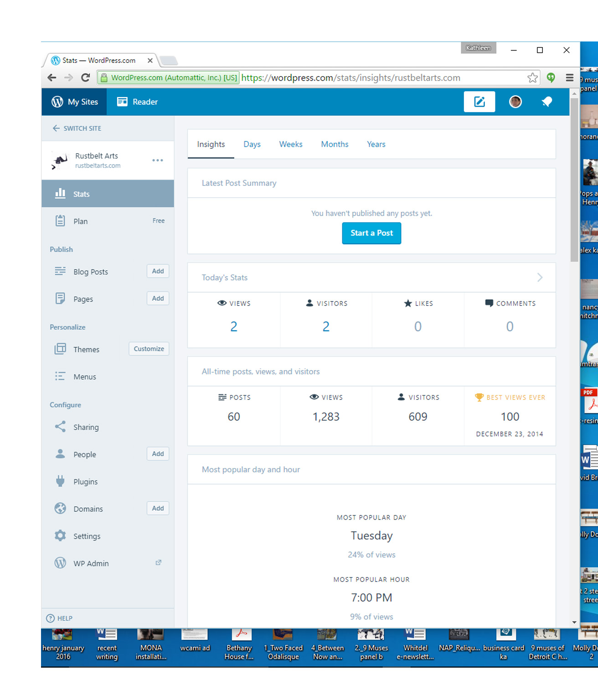Expand Today's Stats with chevron arrow
Screen dimensions: 598x700
coord(540,278)
